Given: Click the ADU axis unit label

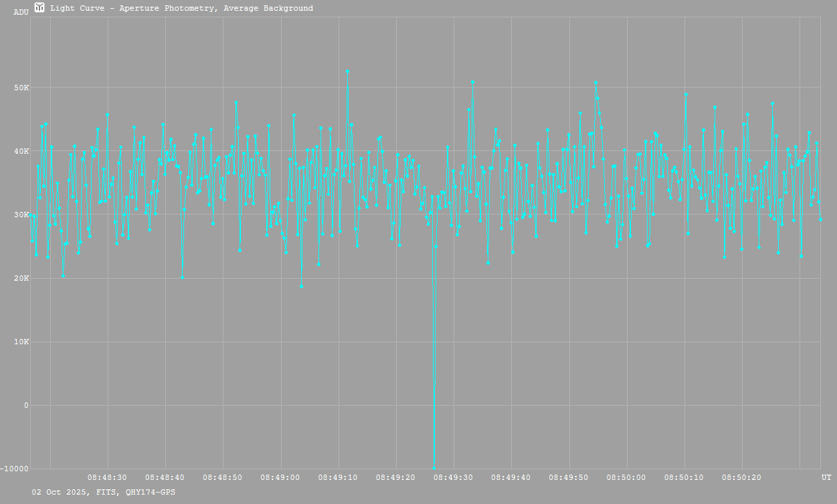Looking at the screenshot, I should click(x=21, y=12).
